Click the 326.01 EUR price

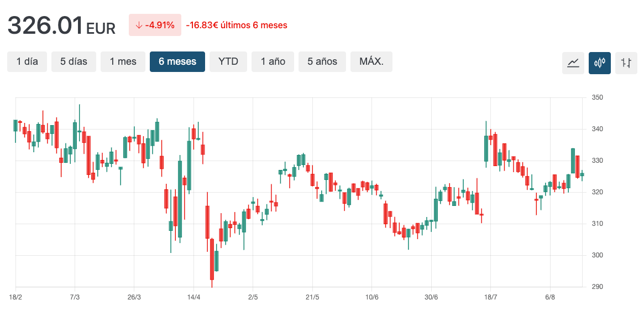[61, 25]
